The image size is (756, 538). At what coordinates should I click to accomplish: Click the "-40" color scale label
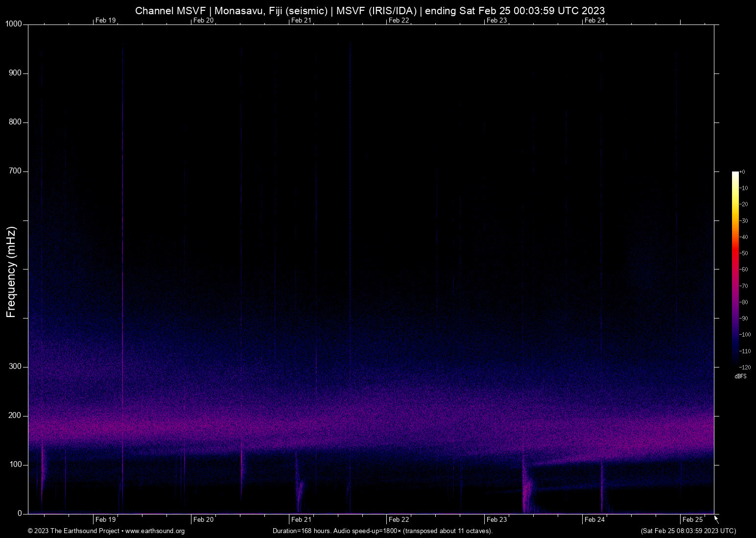tap(744, 237)
